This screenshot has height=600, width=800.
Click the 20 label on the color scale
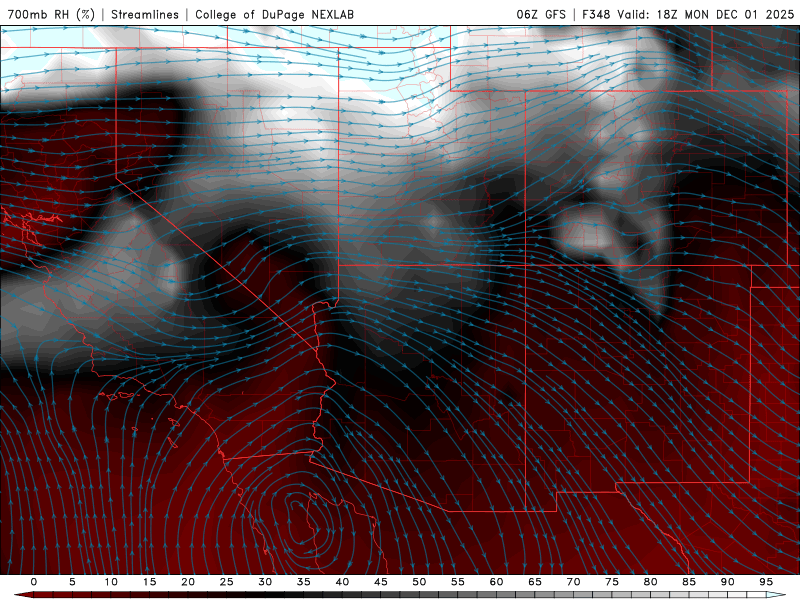click(188, 582)
